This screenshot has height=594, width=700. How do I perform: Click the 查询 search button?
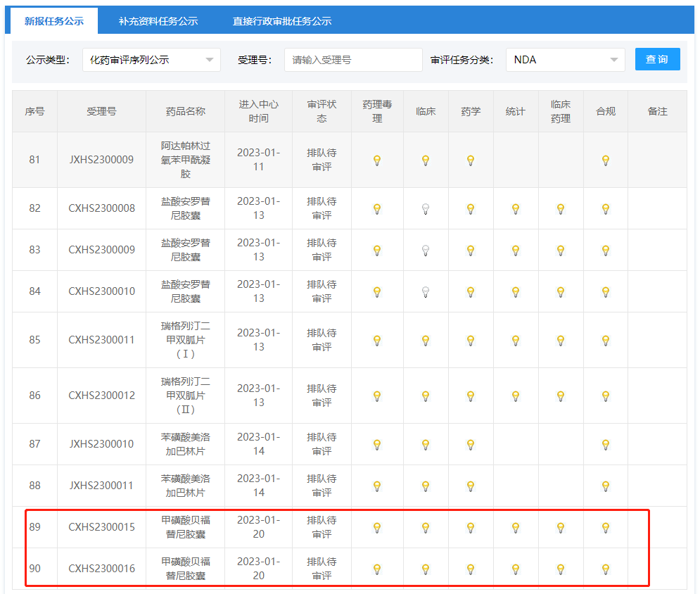pos(657,59)
